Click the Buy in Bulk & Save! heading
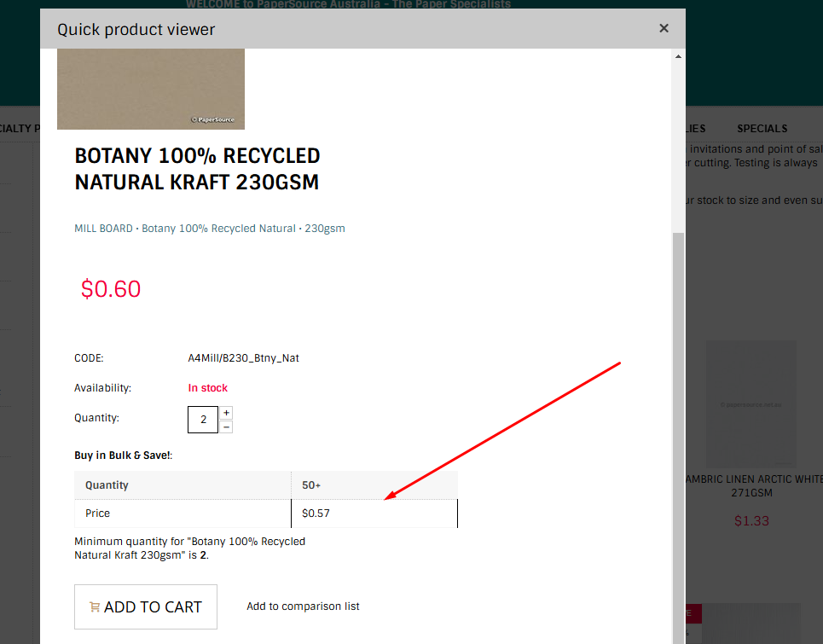The height and width of the screenshot is (644, 823). pos(124,455)
